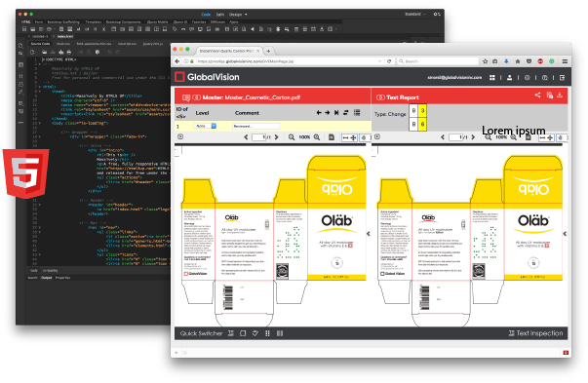Zoom in on the Master viewer

[x=317, y=137]
